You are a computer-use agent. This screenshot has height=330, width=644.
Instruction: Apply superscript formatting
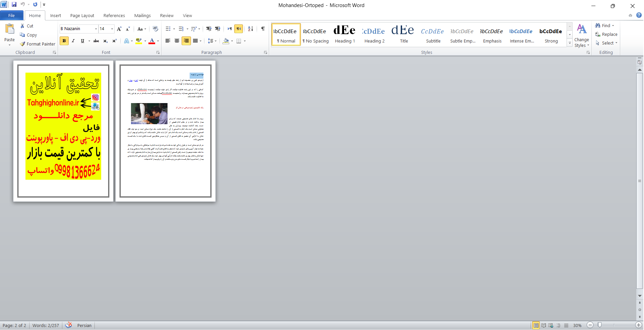pyautogui.click(x=115, y=41)
